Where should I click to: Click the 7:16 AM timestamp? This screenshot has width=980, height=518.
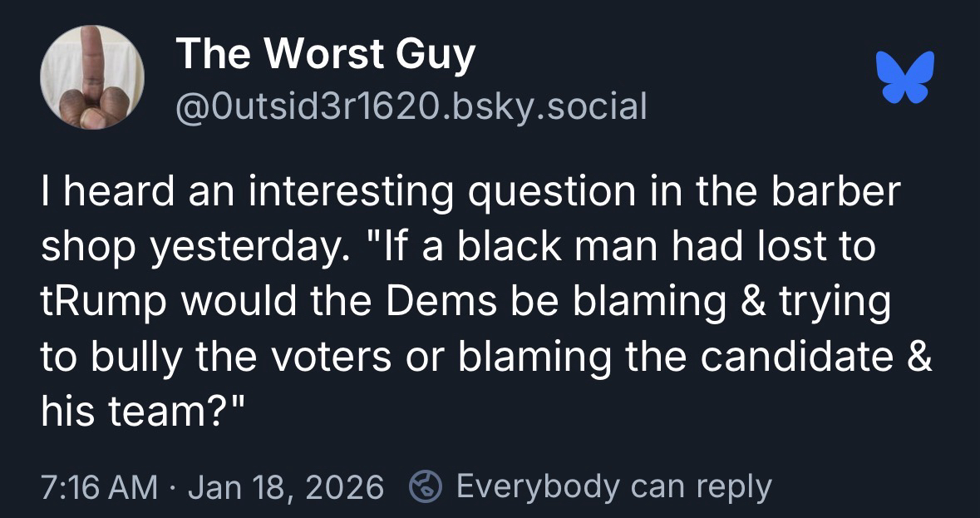pyautogui.click(x=99, y=486)
